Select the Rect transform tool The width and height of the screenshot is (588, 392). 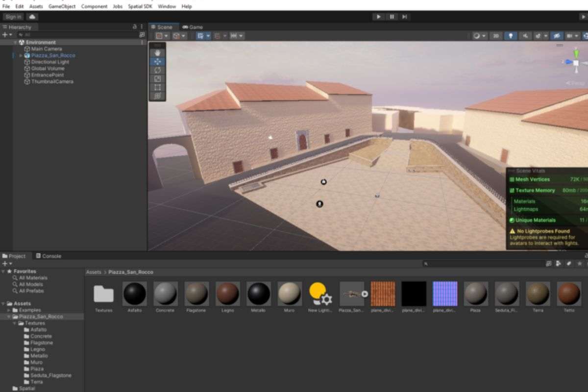tap(157, 88)
